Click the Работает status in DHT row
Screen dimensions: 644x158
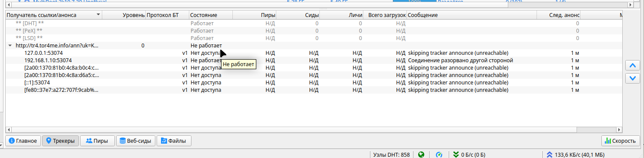coord(202,23)
